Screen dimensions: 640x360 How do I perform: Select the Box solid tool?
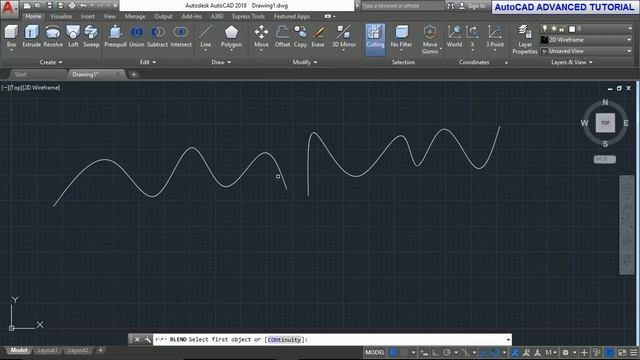click(11, 36)
